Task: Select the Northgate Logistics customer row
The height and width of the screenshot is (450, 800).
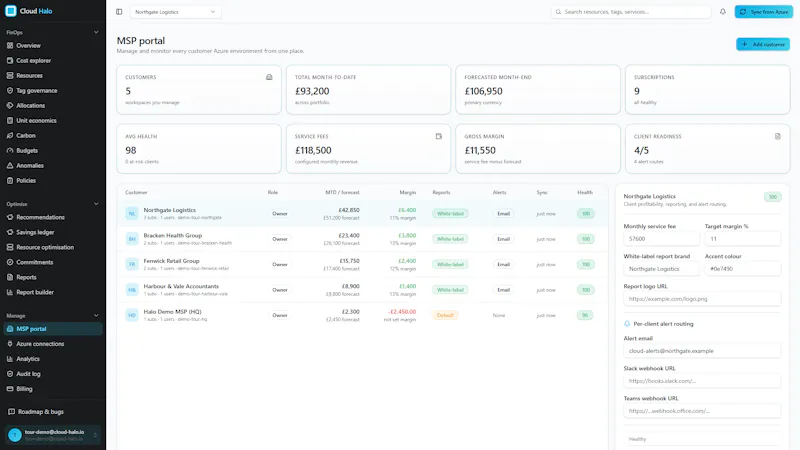Action: coord(362,214)
